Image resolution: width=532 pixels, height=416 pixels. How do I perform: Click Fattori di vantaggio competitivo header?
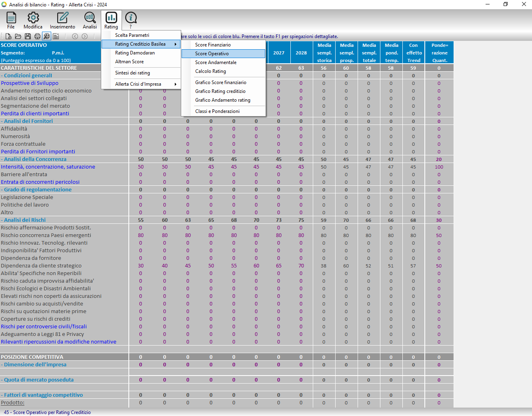[42, 395]
